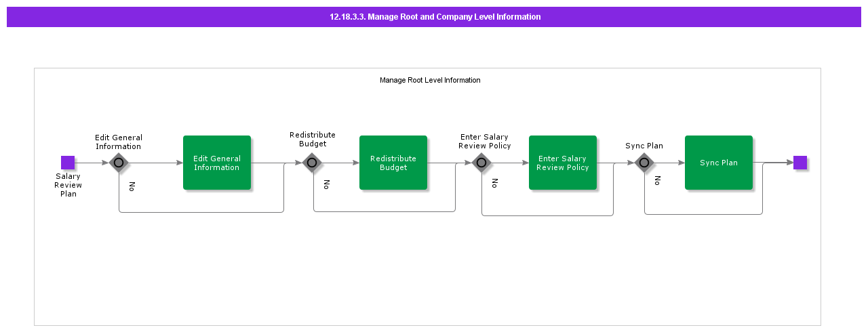This screenshot has height=332, width=868.
Task: Click the Sync Plan label above gateway
Action: (644, 146)
